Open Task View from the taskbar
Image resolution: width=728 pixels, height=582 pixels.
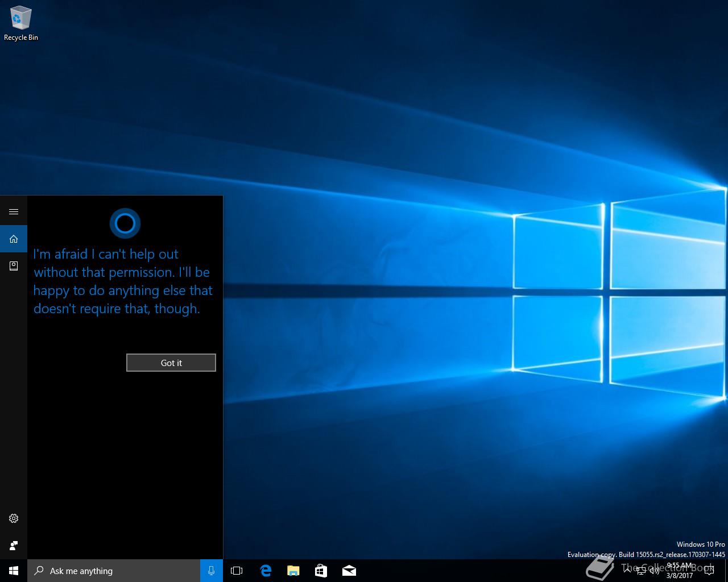coord(237,571)
